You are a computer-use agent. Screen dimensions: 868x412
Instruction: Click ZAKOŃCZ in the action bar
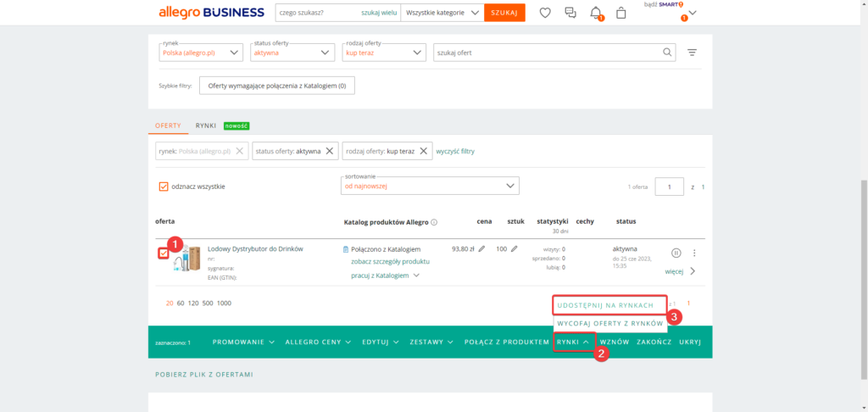(654, 342)
